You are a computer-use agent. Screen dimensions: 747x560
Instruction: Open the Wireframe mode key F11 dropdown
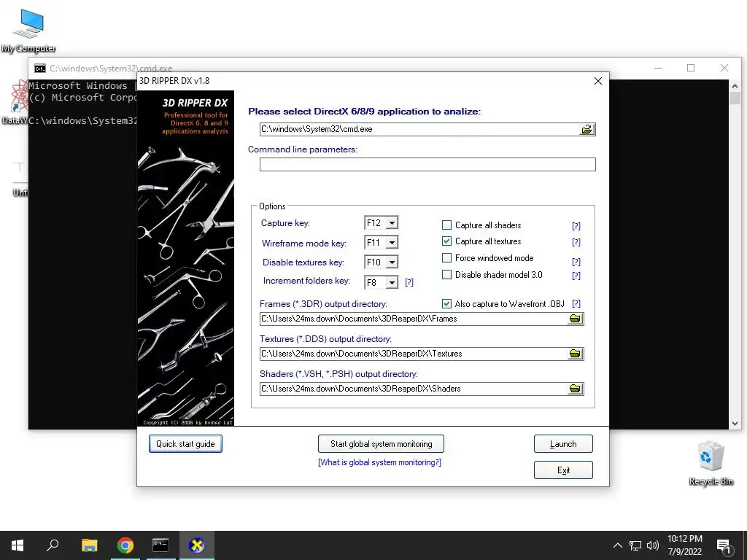pos(392,242)
